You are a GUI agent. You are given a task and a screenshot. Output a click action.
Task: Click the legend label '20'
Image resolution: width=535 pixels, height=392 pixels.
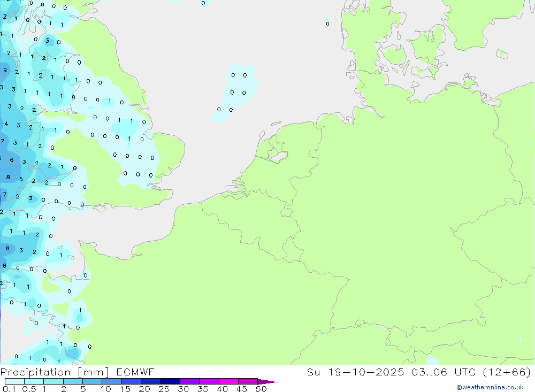pyautogui.click(x=144, y=389)
